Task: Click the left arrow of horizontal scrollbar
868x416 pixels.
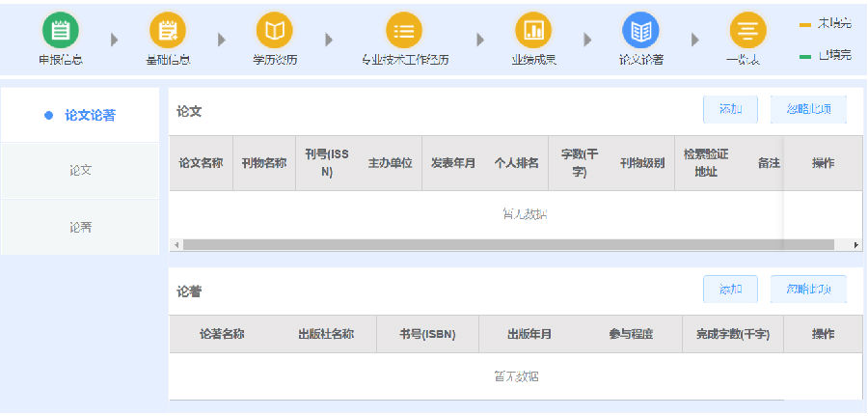Action: tap(176, 245)
